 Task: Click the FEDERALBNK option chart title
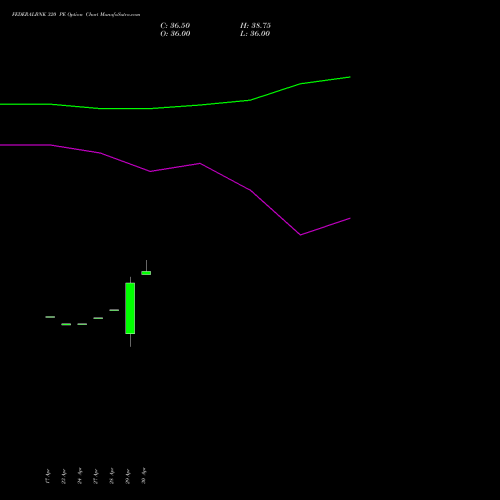[x=76, y=14]
